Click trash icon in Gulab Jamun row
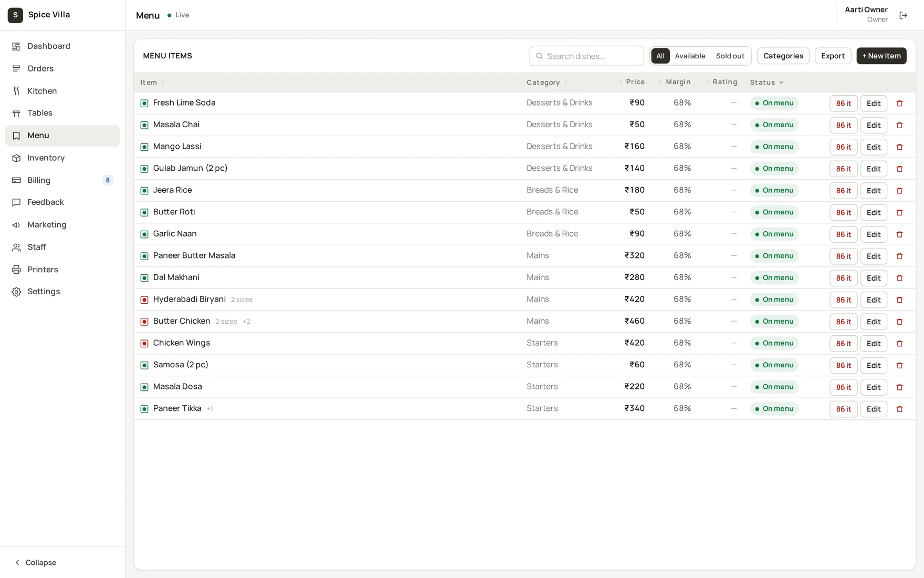Viewport: 924px width, 578px height. pyautogui.click(x=899, y=169)
